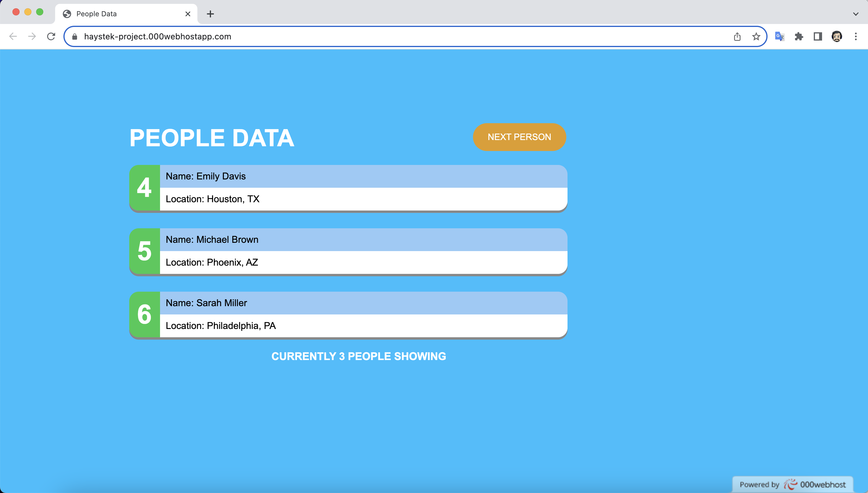Click the browser reload icon
Image resolution: width=868 pixels, height=493 pixels.
click(51, 36)
